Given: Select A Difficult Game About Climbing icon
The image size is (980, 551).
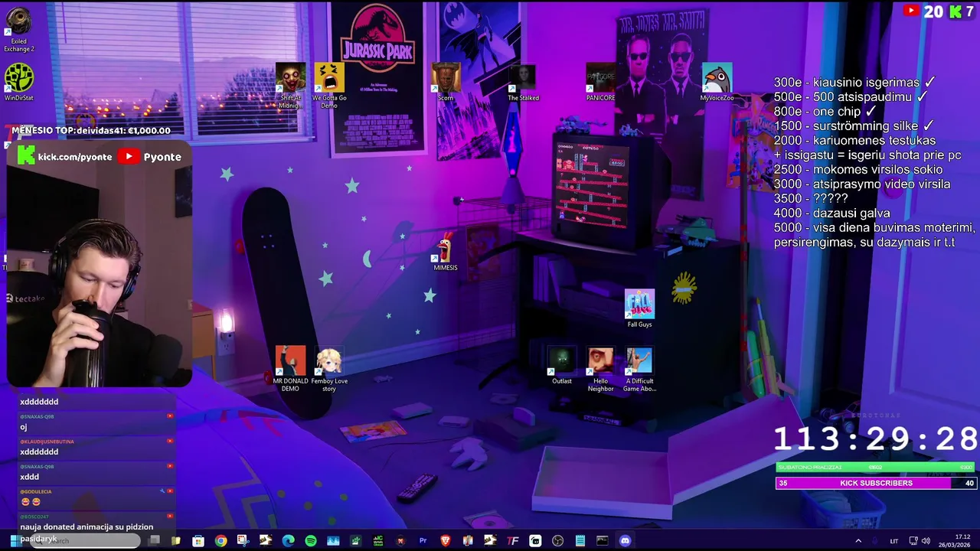Looking at the screenshot, I should pos(639,369).
